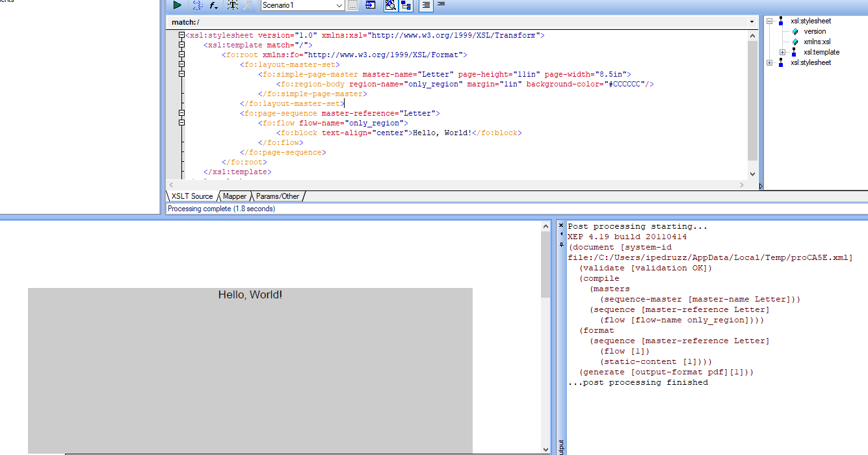
Task: Switch to the Mapper tab
Action: [235, 196]
